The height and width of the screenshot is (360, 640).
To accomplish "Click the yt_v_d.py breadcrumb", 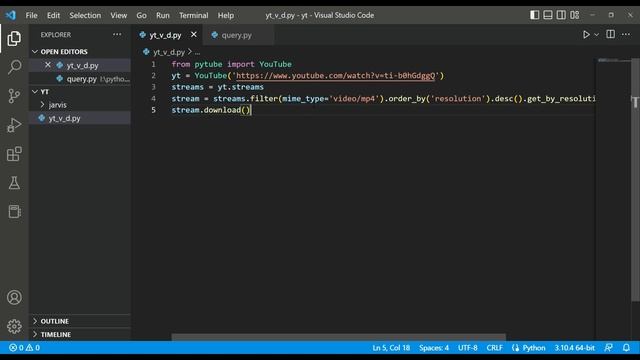I will [x=169, y=52].
